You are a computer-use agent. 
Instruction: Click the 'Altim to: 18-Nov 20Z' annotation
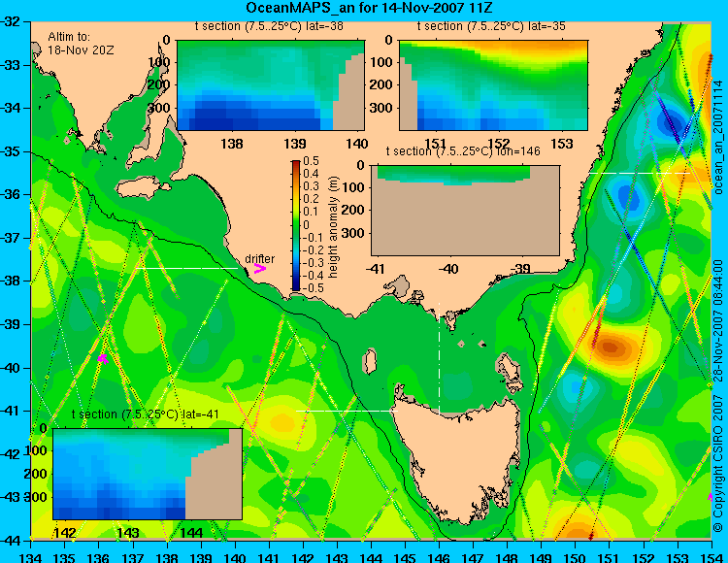click(x=81, y=43)
